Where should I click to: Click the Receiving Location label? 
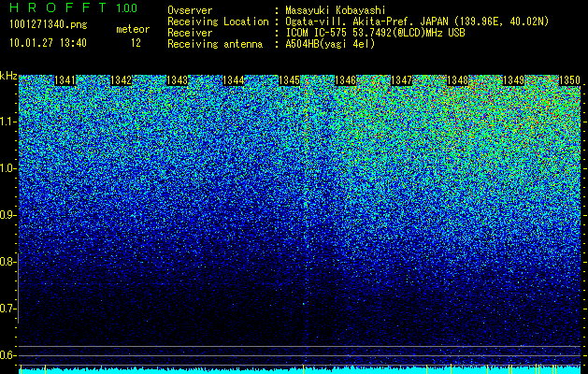[x=218, y=22]
